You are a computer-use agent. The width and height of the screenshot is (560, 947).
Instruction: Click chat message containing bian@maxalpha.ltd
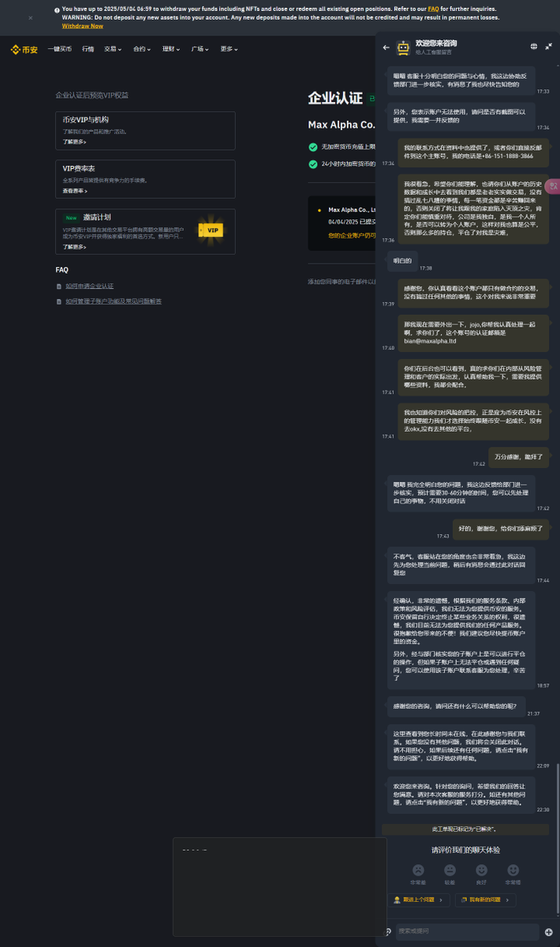pyautogui.click(x=473, y=332)
